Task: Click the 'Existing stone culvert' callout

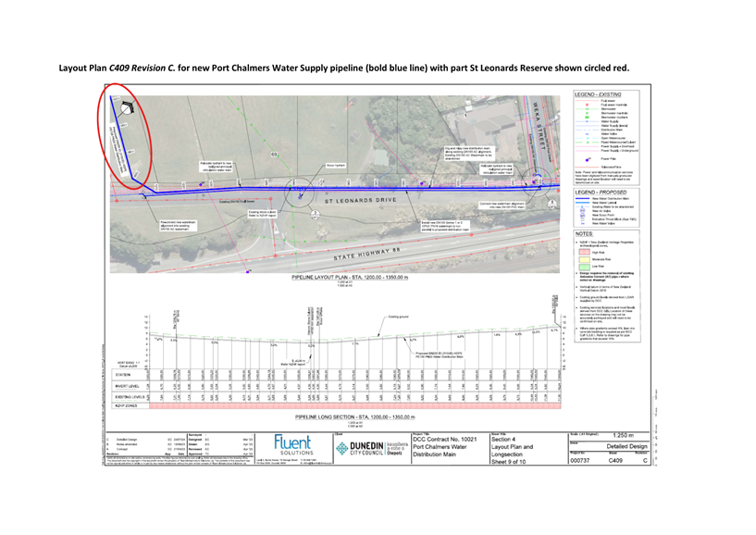Action: pos(262,214)
